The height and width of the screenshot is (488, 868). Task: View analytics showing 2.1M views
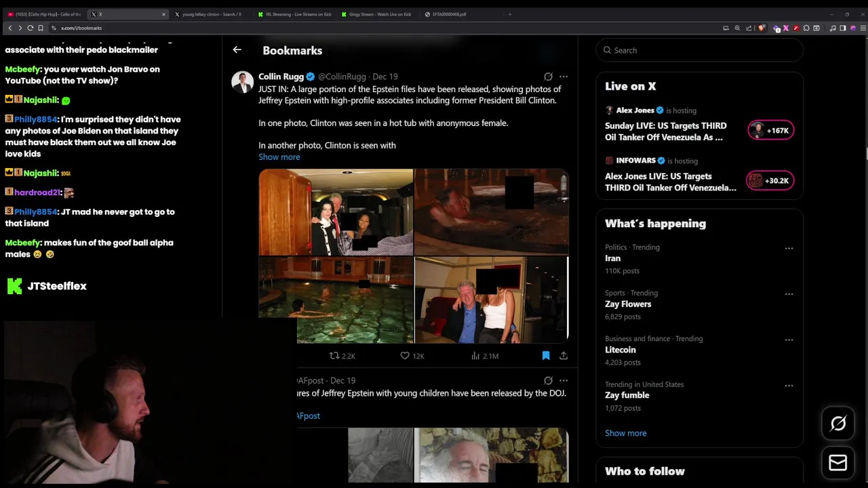click(x=485, y=356)
